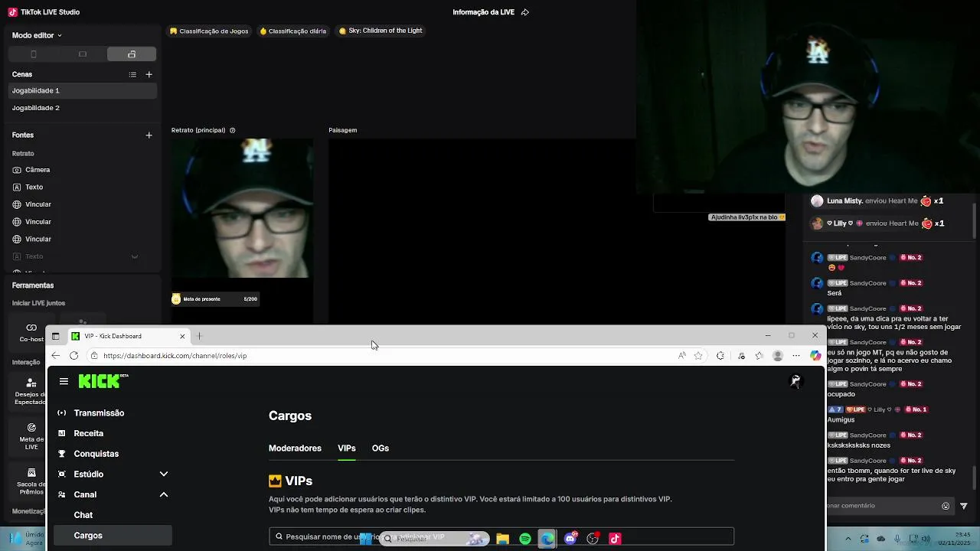Open the browser tab actions menu icon
980x551 pixels.
[x=55, y=336]
